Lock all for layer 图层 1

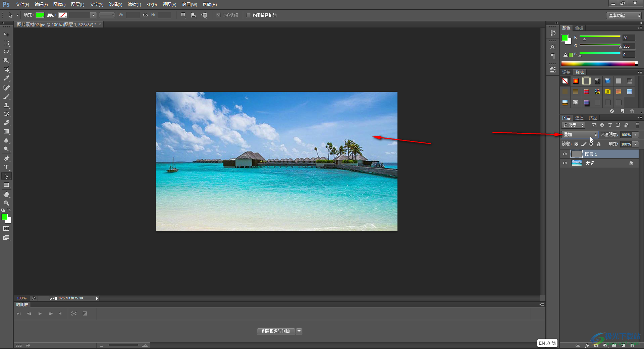pyautogui.click(x=599, y=144)
